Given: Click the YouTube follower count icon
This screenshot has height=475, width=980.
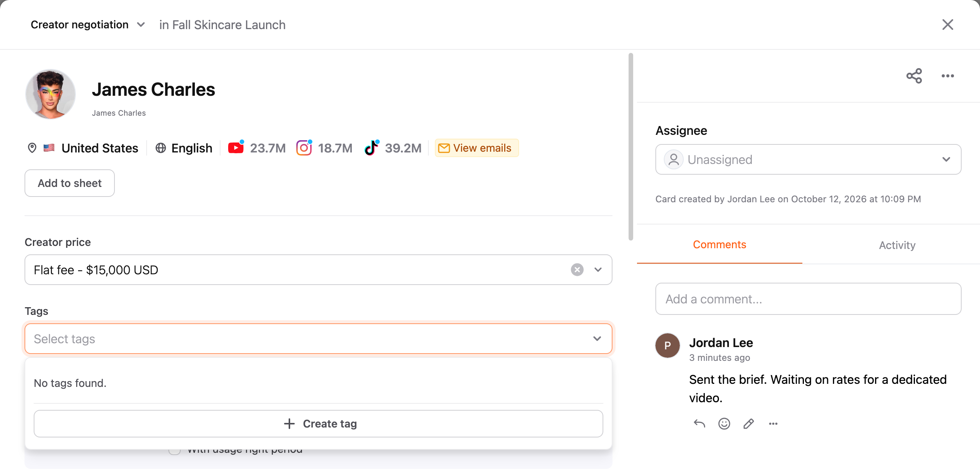Looking at the screenshot, I should coord(236,148).
